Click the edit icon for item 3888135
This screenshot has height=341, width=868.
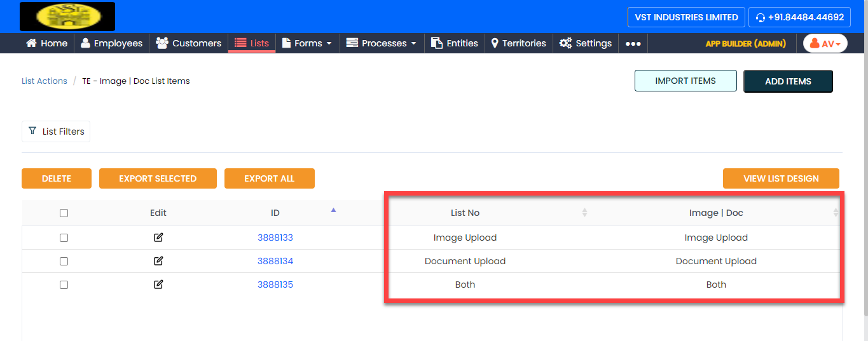pyautogui.click(x=158, y=284)
